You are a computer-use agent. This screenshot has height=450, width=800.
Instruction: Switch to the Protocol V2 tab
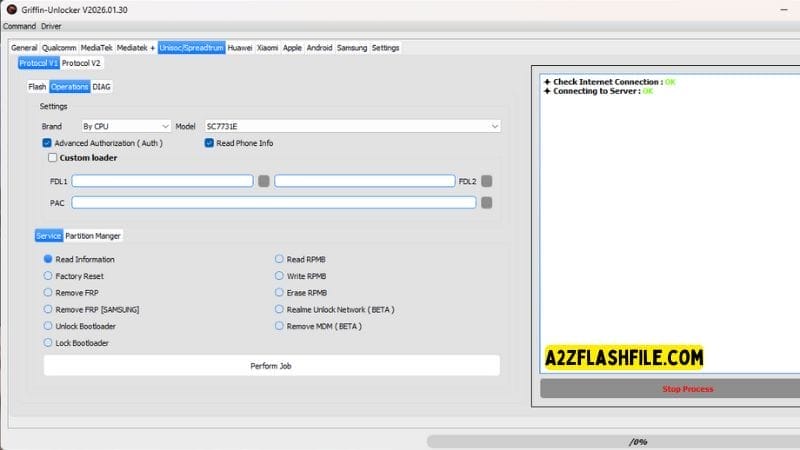81,63
